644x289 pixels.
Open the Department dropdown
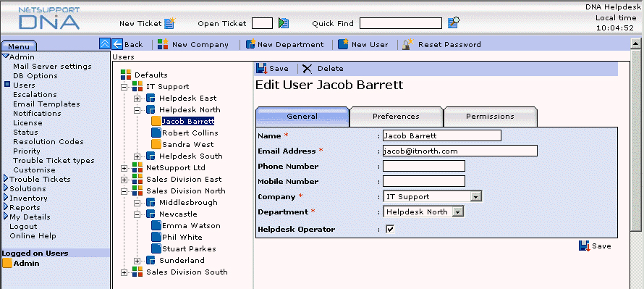(x=457, y=211)
